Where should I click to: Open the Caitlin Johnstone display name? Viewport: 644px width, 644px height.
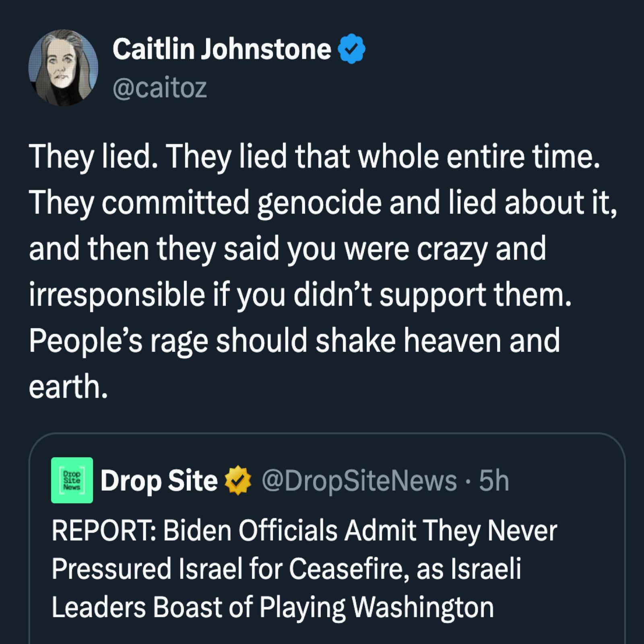pyautogui.click(x=222, y=50)
